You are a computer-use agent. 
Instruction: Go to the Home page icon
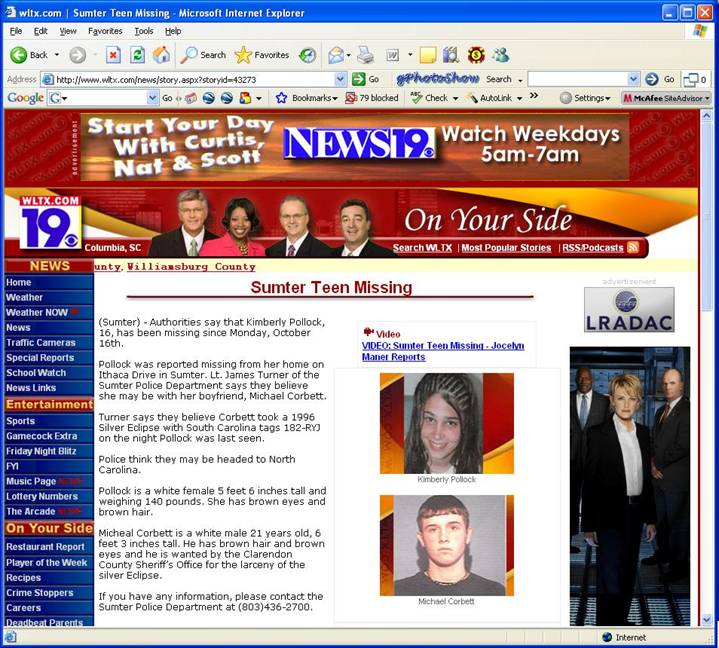coord(161,55)
